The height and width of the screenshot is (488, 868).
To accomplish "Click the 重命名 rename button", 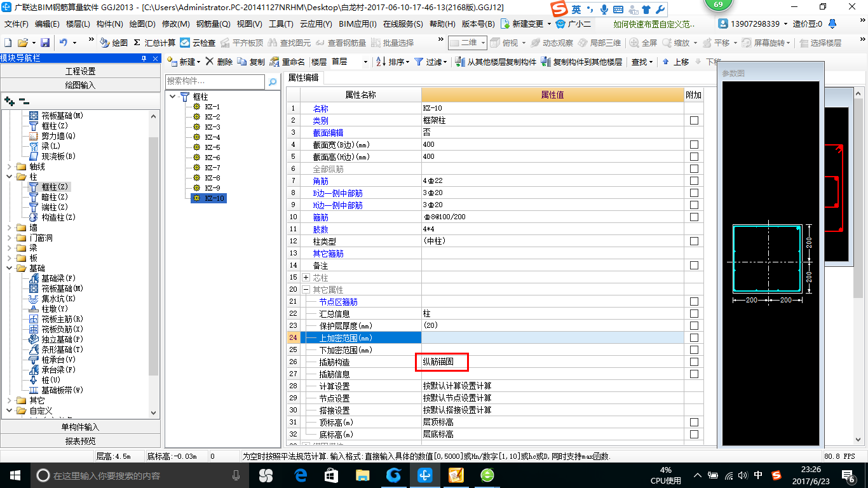I will point(287,62).
